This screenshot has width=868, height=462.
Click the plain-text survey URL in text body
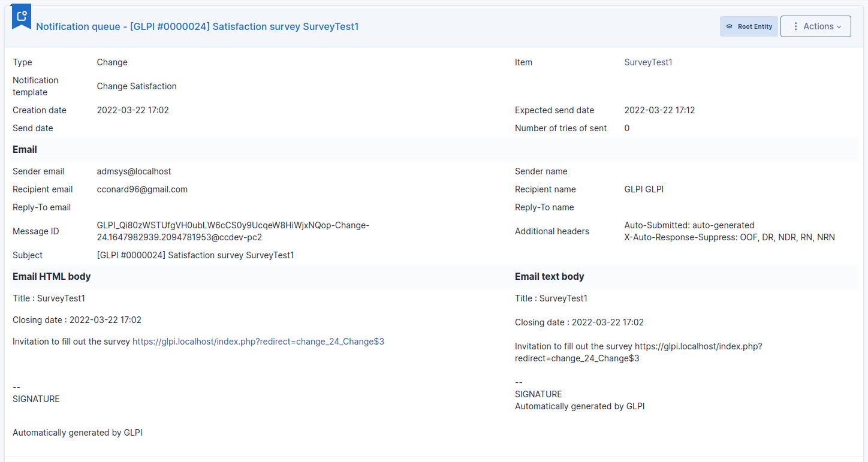638,352
